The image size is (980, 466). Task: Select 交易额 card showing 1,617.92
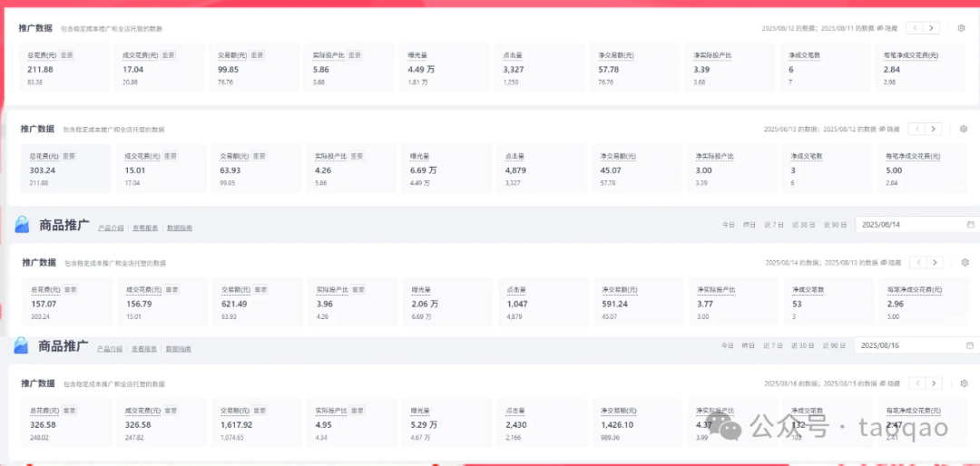coord(257,422)
